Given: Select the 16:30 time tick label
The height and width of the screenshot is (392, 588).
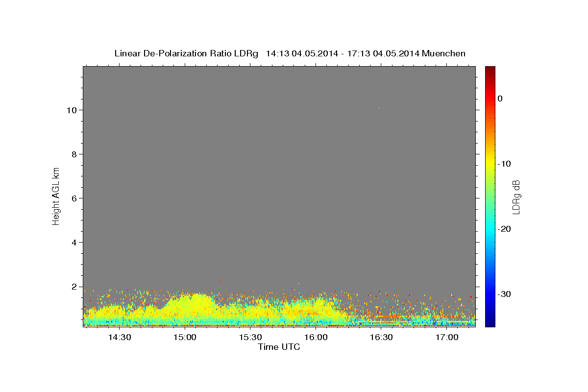Looking at the screenshot, I should pos(381,337).
